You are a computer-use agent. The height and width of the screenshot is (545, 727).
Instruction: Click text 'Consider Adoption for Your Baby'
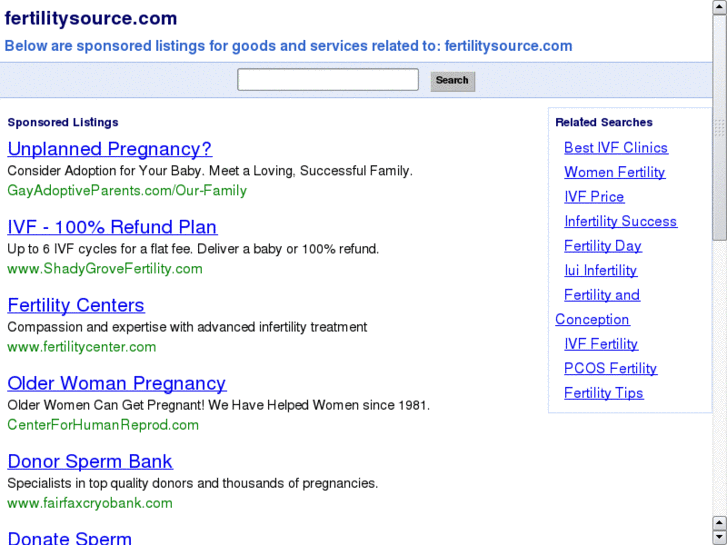pos(104,171)
